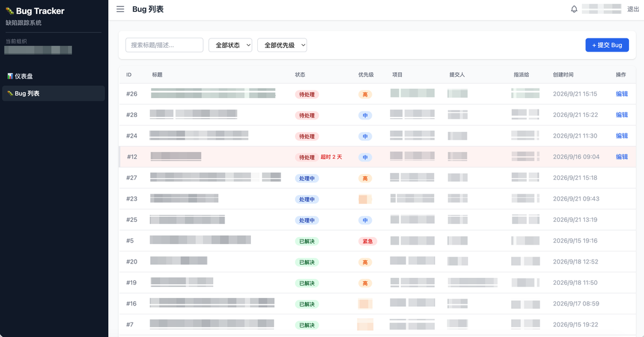Click the Bug Tracker logo icon
644x337 pixels.
pos(10,11)
